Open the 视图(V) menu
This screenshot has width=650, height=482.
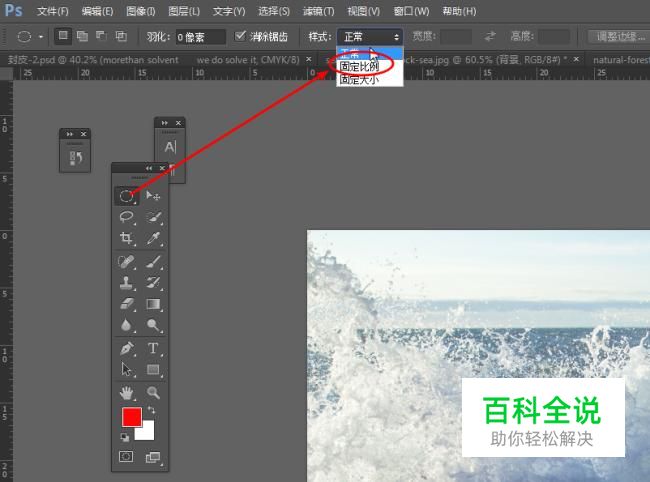364,11
